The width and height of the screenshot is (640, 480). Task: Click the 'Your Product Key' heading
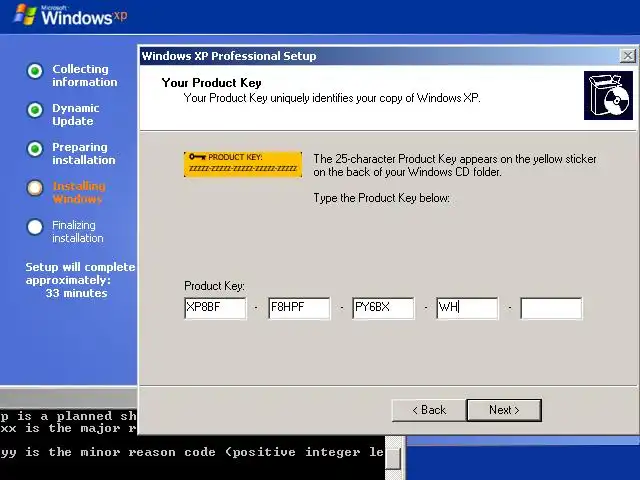211,83
